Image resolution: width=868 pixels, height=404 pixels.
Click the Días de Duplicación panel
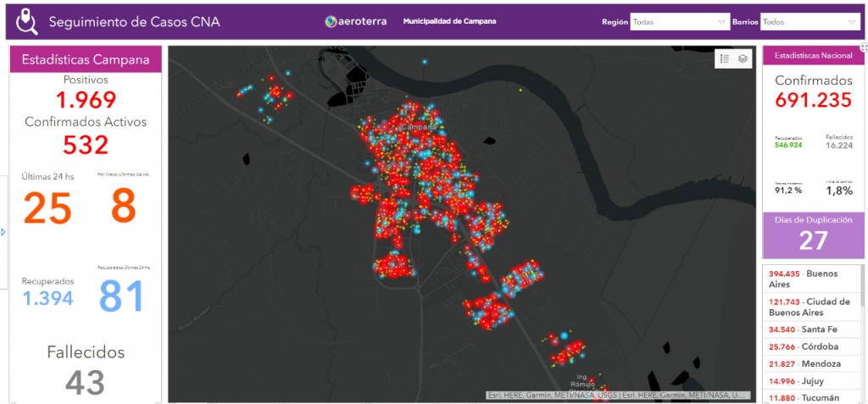[x=813, y=235]
